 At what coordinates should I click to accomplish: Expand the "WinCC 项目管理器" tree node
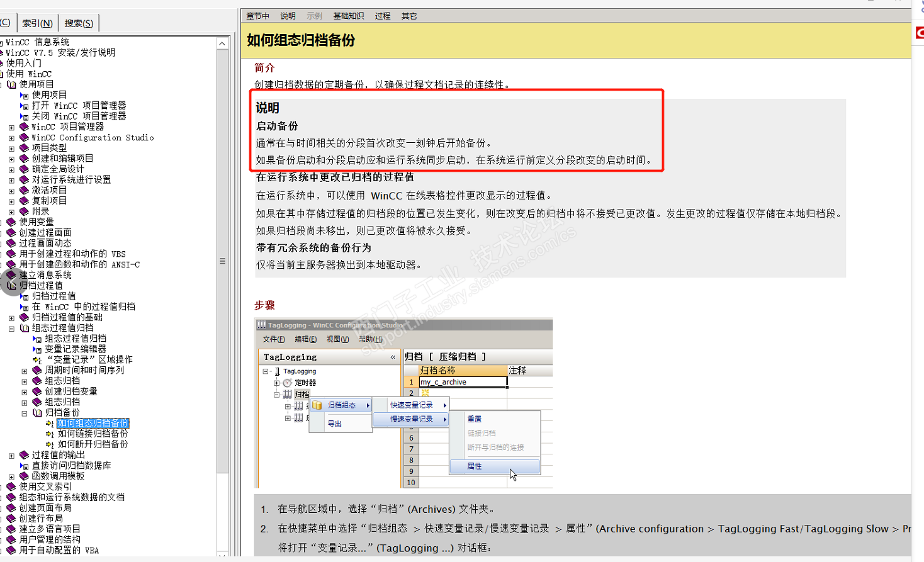(11, 127)
